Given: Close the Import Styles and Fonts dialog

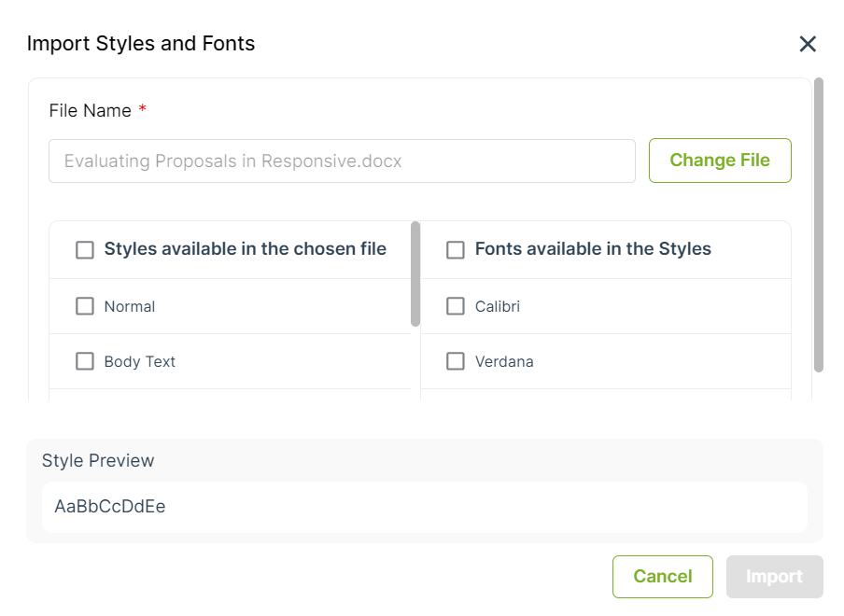Looking at the screenshot, I should pos(808,44).
